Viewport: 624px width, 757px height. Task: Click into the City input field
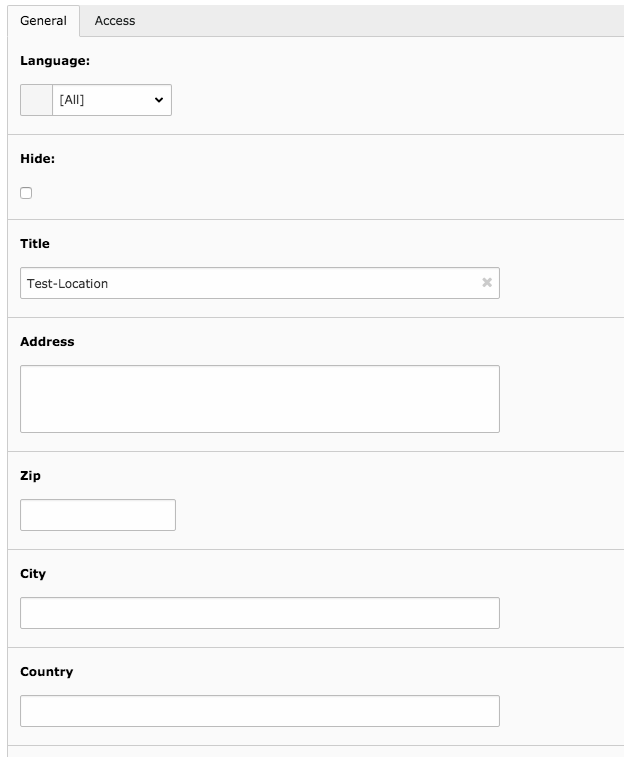click(259, 613)
